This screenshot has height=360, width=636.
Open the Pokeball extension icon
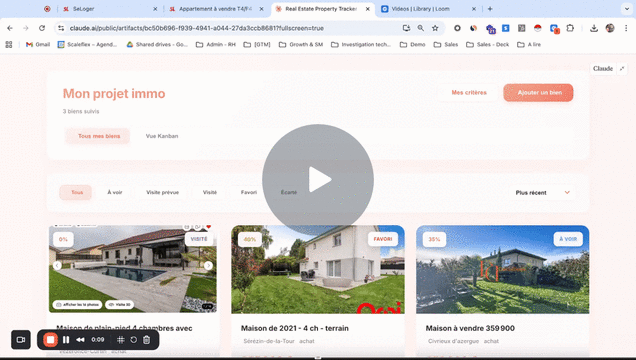[x=537, y=28]
